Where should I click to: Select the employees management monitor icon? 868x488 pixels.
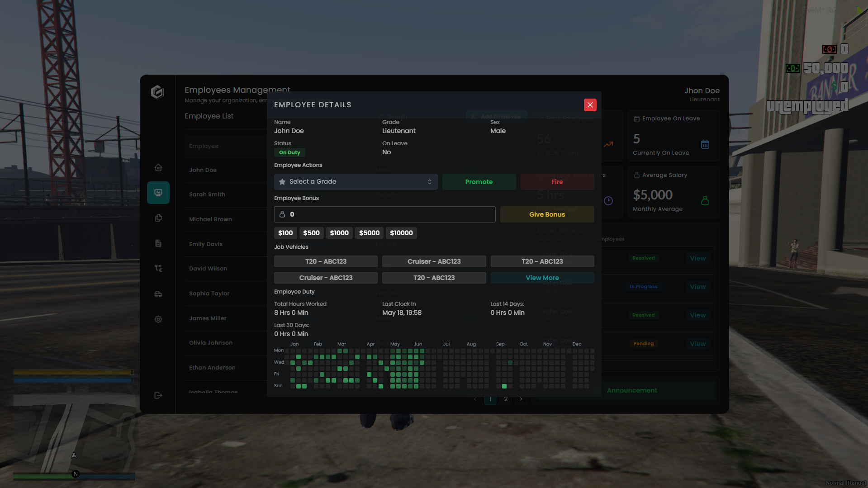pyautogui.click(x=158, y=193)
